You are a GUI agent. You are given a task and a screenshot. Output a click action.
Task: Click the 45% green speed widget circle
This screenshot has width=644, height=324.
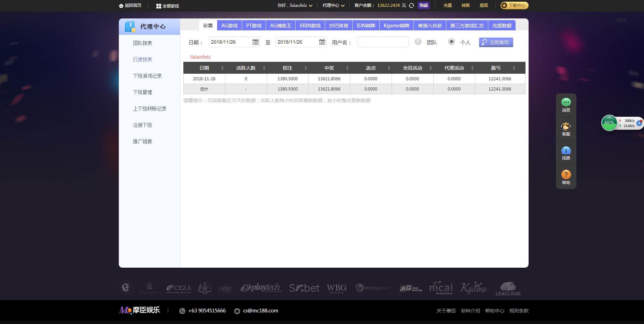point(609,123)
